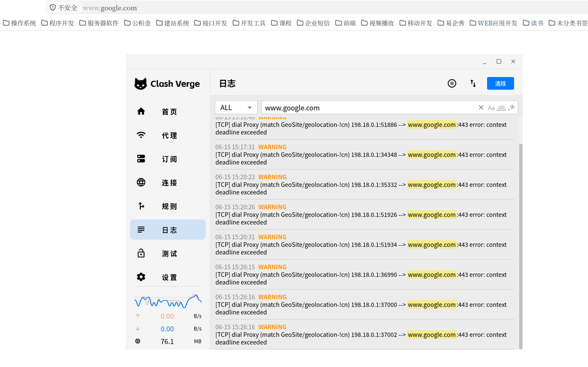Click the log list vertical scrollbar
Viewport: 588px width, 367px height.
(520, 246)
